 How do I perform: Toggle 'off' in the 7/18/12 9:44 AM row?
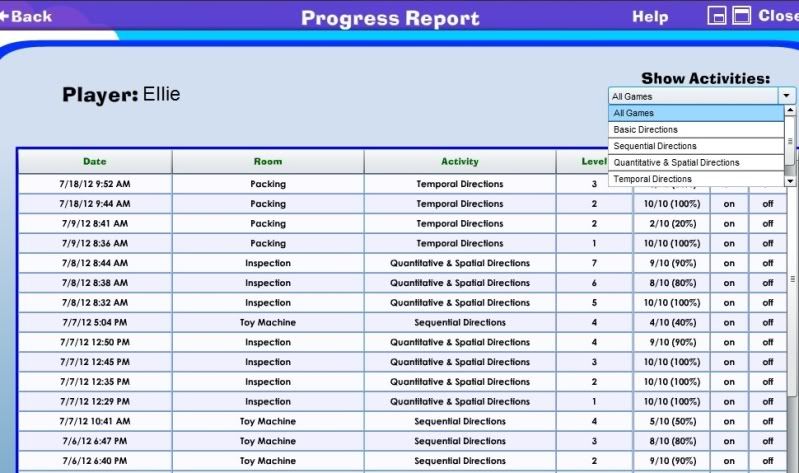click(768, 204)
